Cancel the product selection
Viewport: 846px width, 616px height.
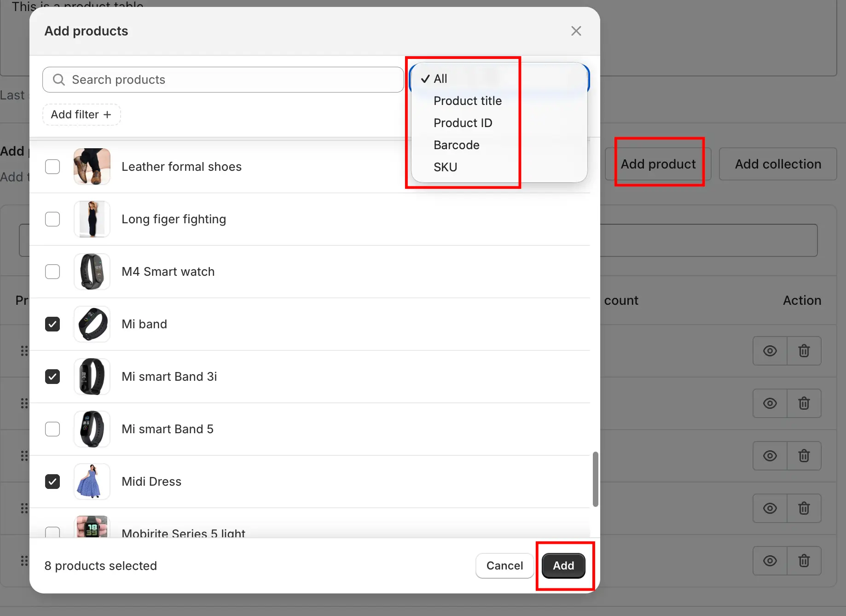[x=504, y=565]
